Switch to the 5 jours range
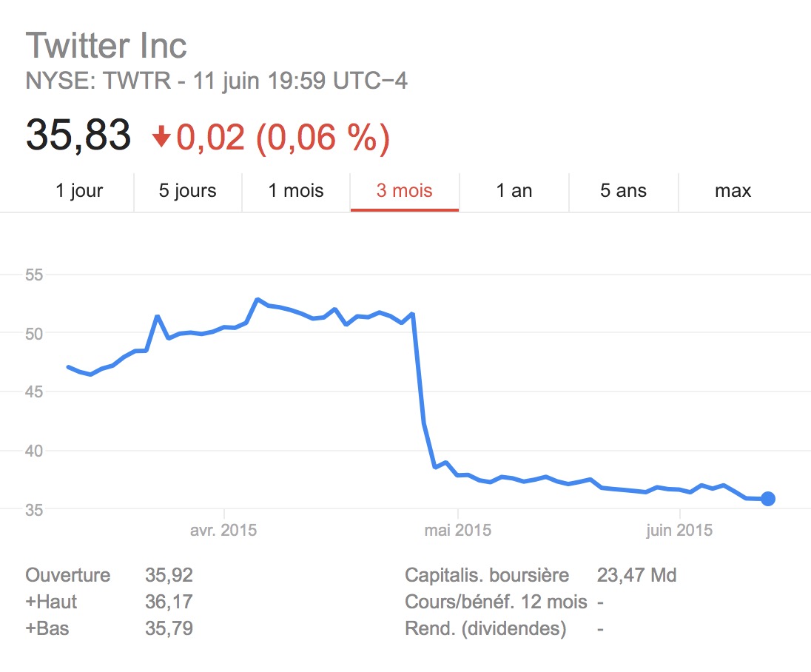Screen dimensions: 811x672 (187, 191)
